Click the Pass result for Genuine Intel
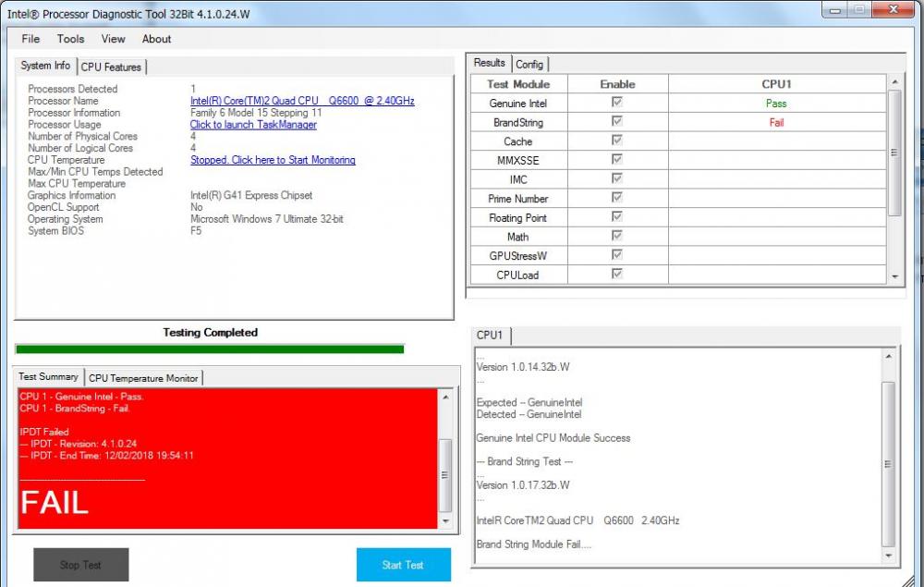This screenshot has height=587, width=924. [776, 104]
